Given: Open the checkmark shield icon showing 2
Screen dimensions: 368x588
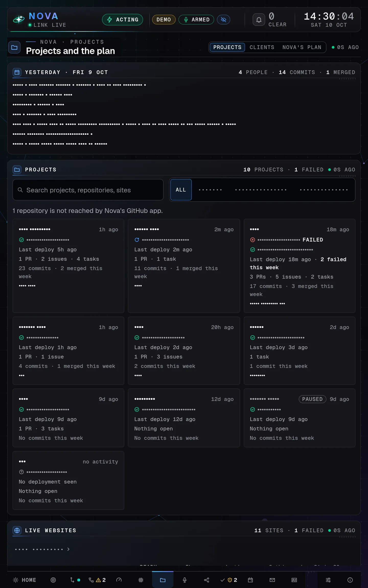Looking at the screenshot, I should point(229,580).
